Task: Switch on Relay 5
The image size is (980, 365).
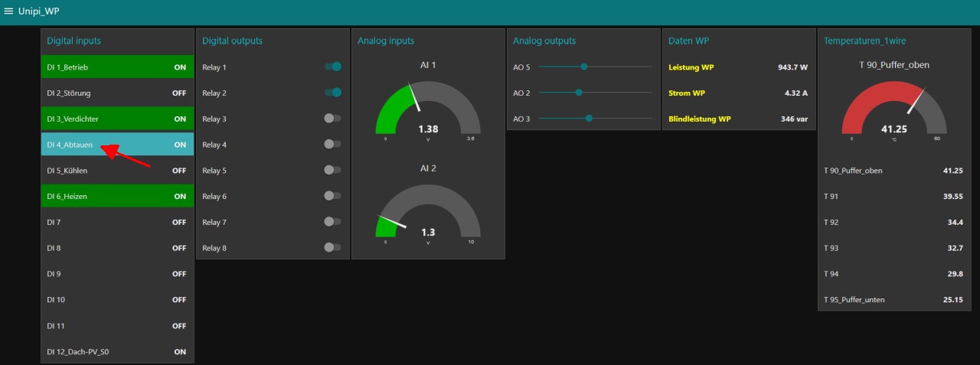Action: point(332,170)
